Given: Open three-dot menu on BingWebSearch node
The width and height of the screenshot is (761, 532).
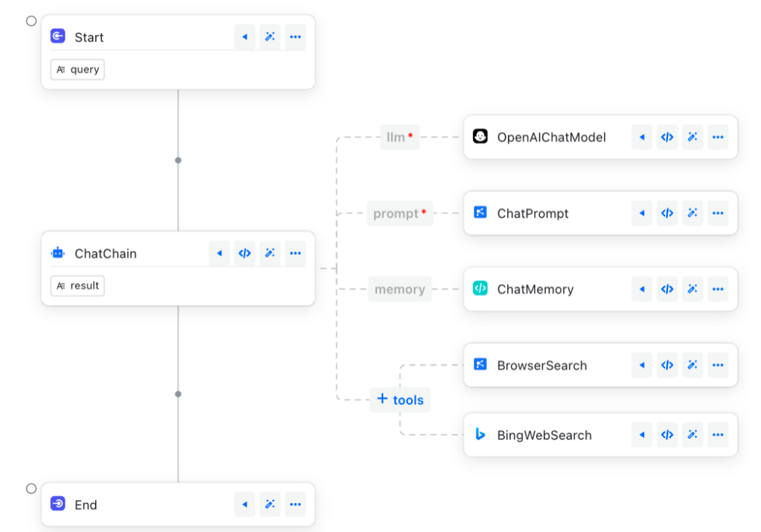Looking at the screenshot, I should coord(717,435).
